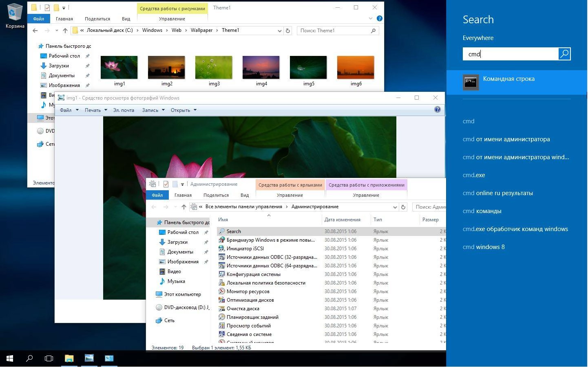Select suggestion cmd от имени администратора
Screen dimensions: 588x367
[506, 139]
